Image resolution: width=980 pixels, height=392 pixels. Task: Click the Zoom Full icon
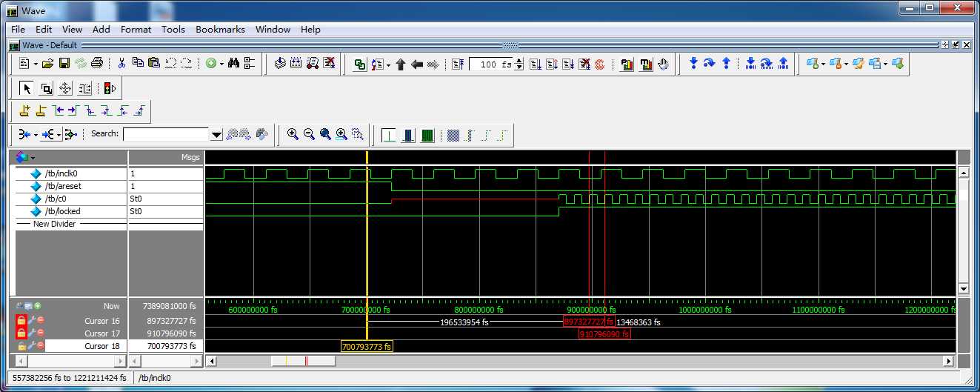325,134
